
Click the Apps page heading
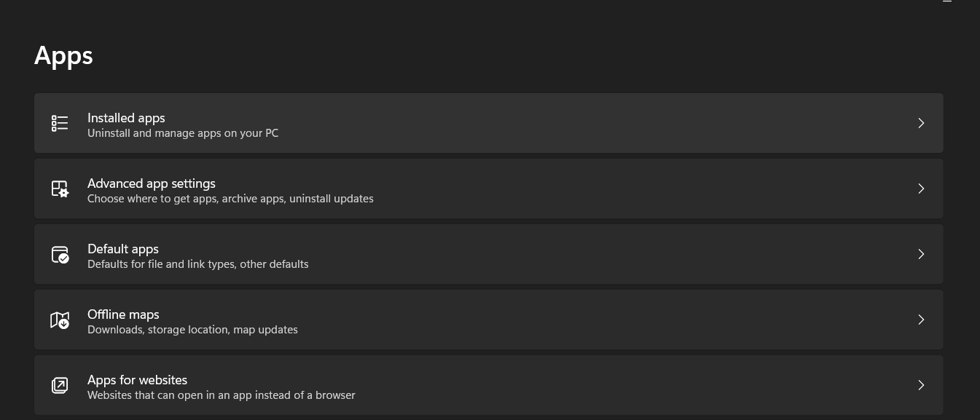click(63, 55)
